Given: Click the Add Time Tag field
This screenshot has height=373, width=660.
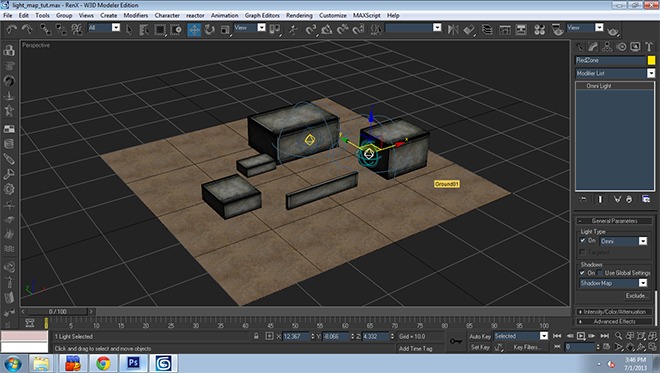Looking at the screenshot, I should tap(421, 348).
